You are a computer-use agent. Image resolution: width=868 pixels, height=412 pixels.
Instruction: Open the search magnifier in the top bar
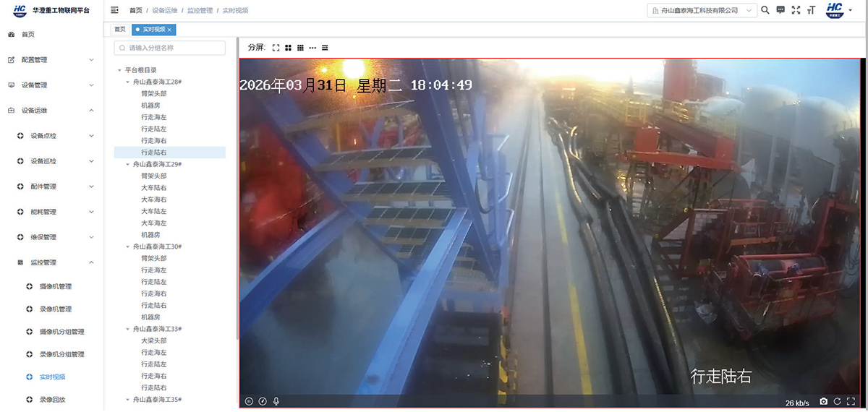(x=765, y=10)
